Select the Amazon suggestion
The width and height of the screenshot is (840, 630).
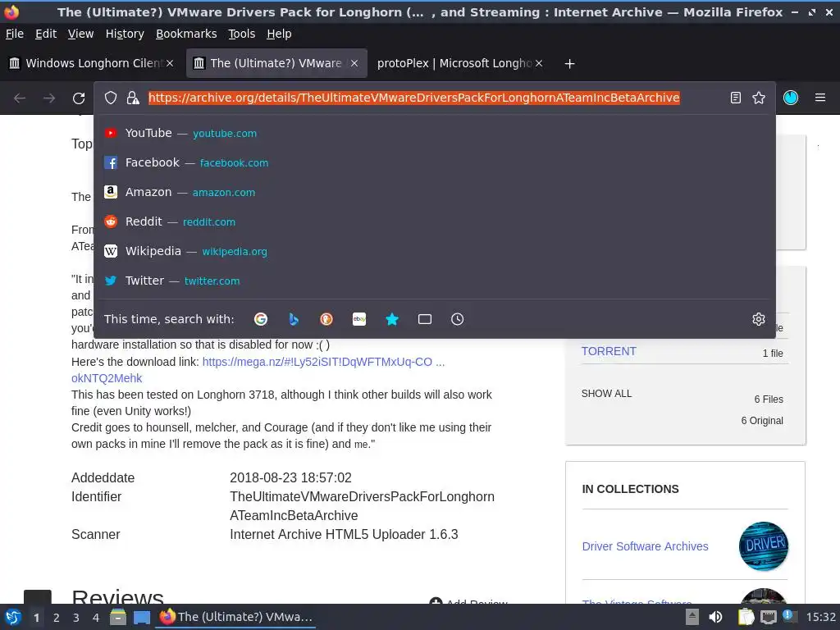pos(435,192)
